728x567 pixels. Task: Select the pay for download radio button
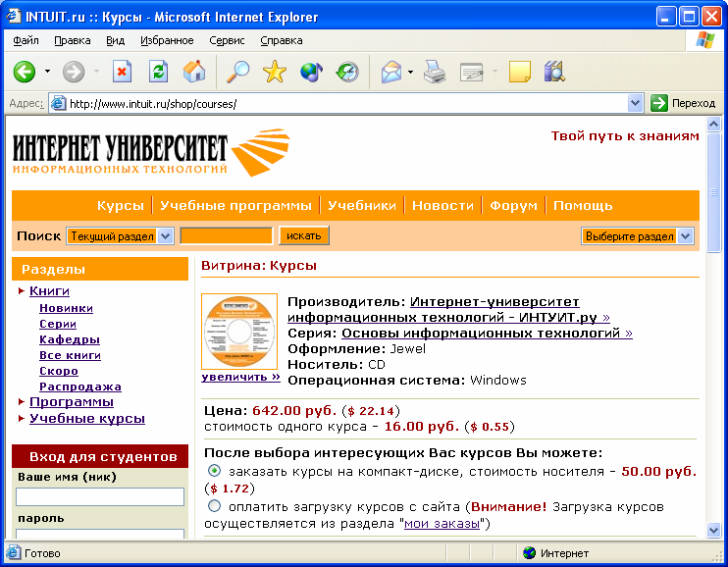[x=214, y=506]
